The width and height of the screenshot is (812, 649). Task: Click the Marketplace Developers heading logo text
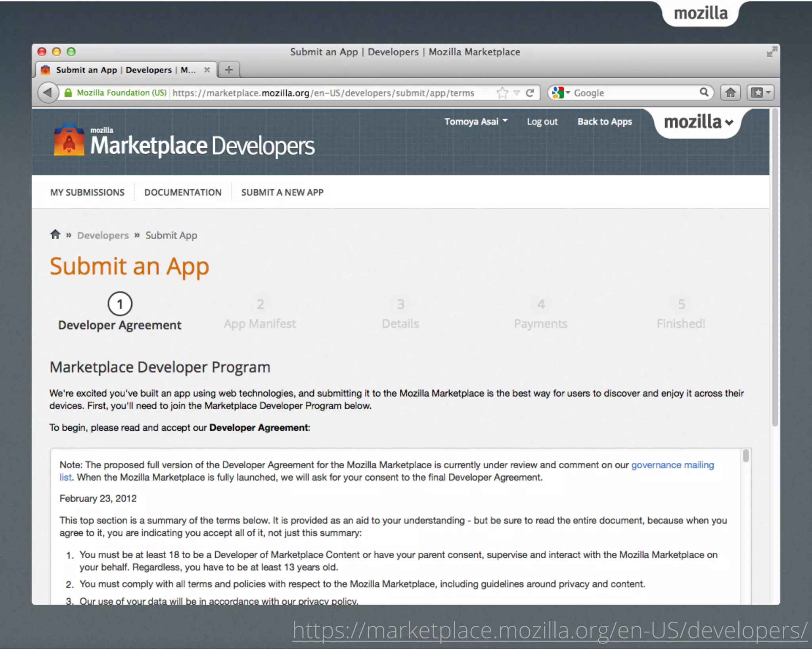coord(202,145)
